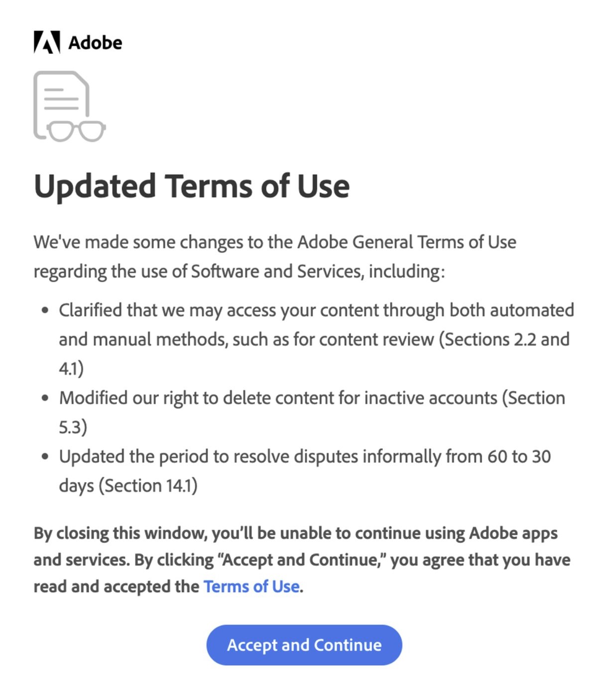Click the third bullet point dot
The image size is (599, 700).
[46, 457]
